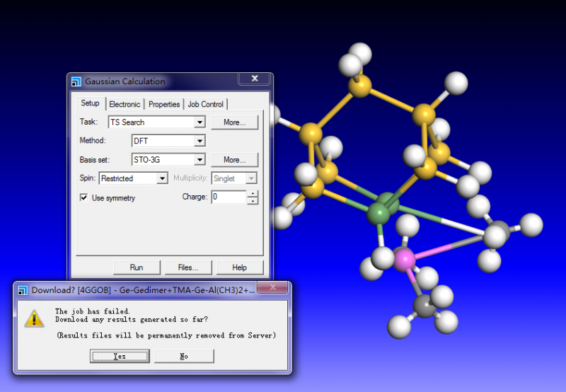Image resolution: width=566 pixels, height=392 pixels.
Task: Expand the Basis set dropdown showing STO-3G
Action: coord(200,159)
